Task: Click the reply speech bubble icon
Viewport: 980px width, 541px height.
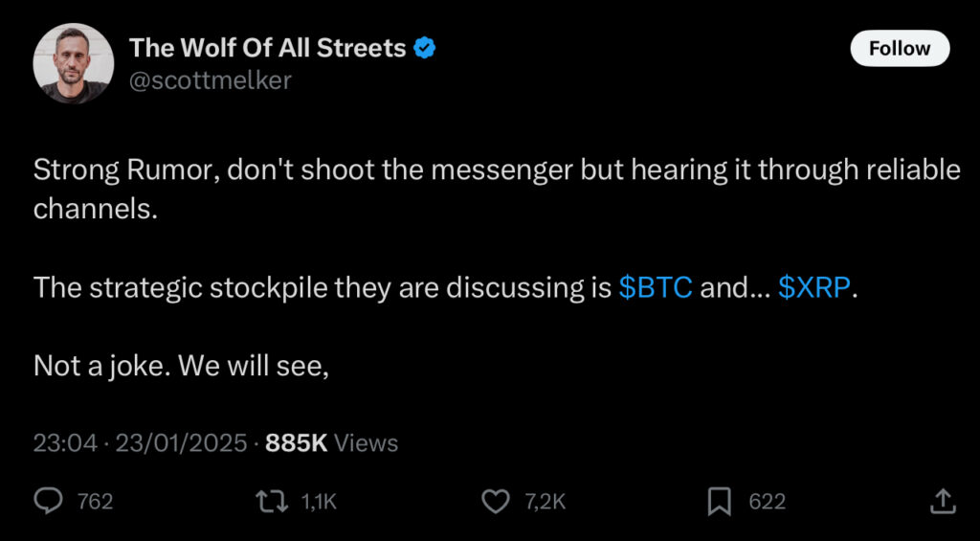Action: (x=50, y=501)
